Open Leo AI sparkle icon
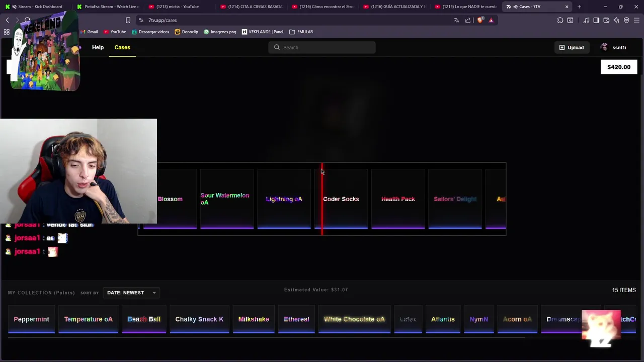Screen dimensions: 644x362 (x=616, y=20)
